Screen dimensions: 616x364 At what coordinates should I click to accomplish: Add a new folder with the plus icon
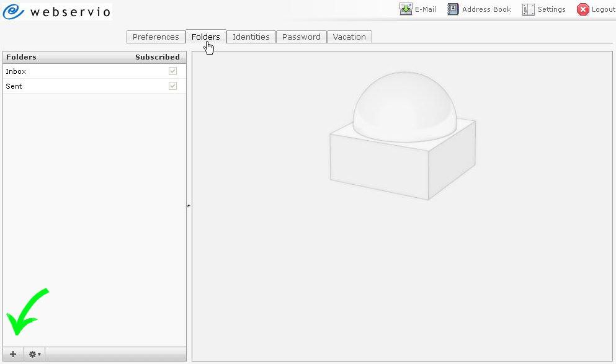13,354
